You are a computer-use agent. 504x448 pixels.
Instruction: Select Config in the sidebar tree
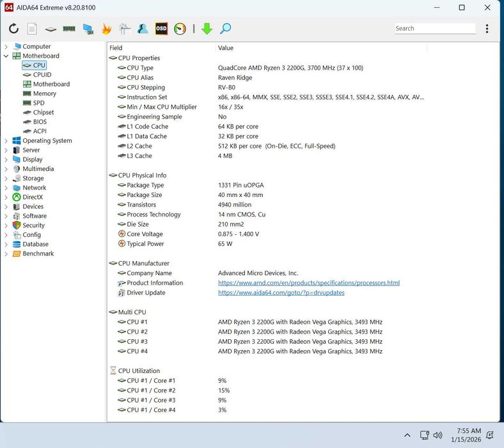pyautogui.click(x=27, y=235)
